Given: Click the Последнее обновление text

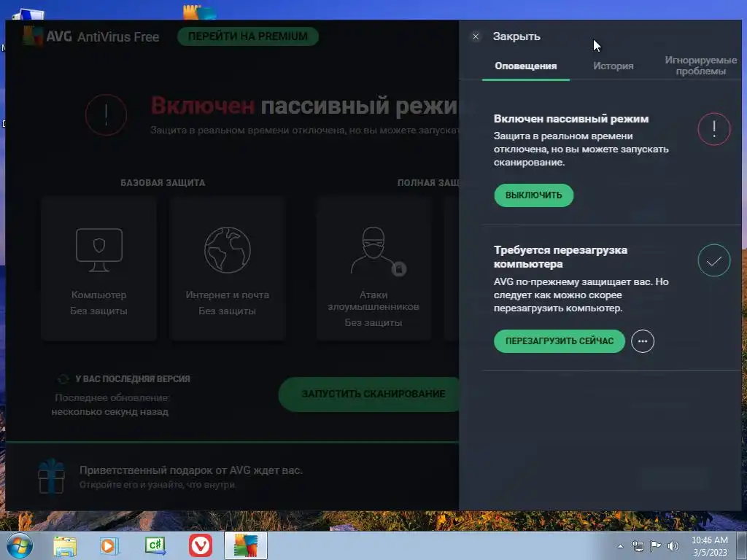Looking at the screenshot, I should tap(112, 397).
